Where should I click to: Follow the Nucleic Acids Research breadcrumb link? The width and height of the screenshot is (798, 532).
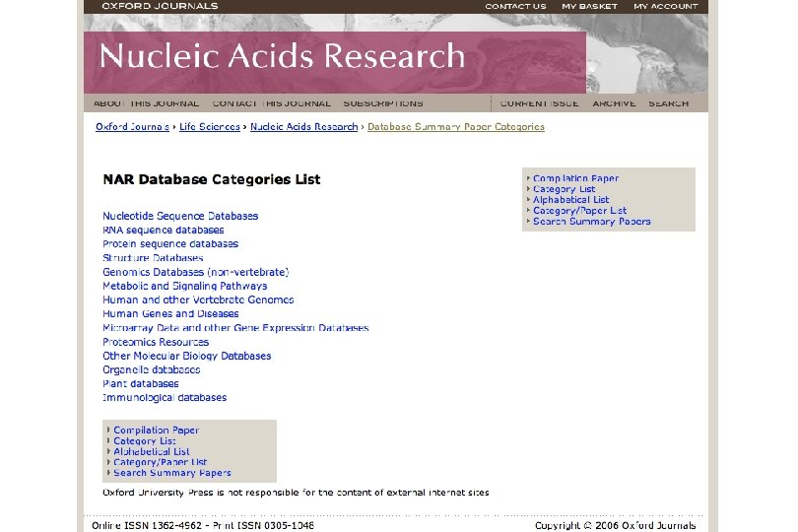(303, 127)
